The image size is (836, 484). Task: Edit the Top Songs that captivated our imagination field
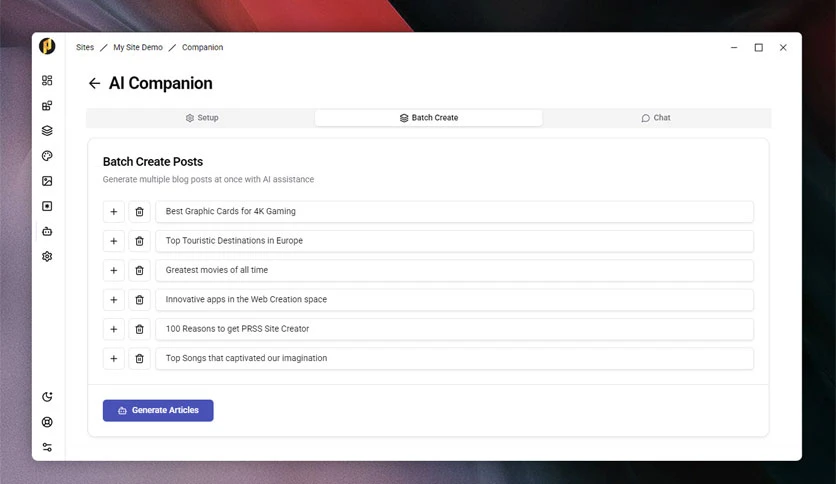[x=454, y=358]
